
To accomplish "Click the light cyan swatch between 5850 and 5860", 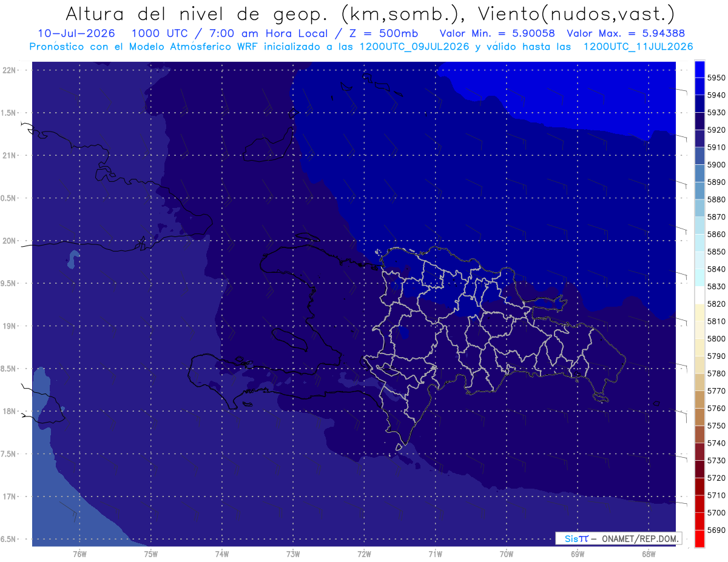I will [699, 243].
